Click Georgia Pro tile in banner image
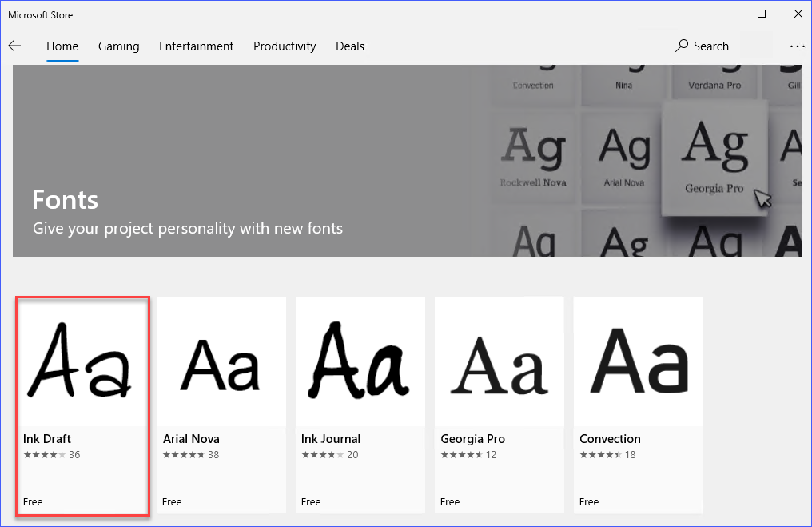Viewport: 812px width, 527px height. (714, 158)
